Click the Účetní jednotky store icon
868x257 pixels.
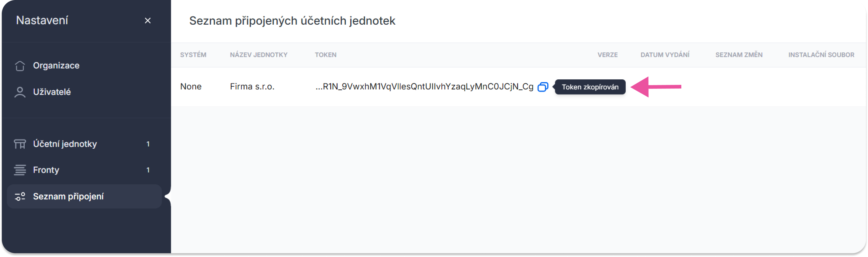coord(20,144)
